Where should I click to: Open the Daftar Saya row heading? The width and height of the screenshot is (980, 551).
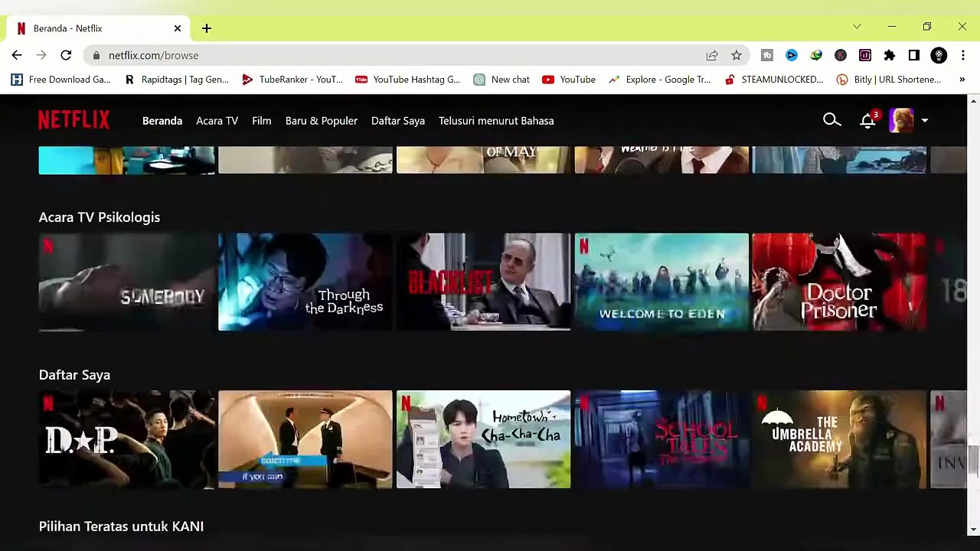[74, 375]
